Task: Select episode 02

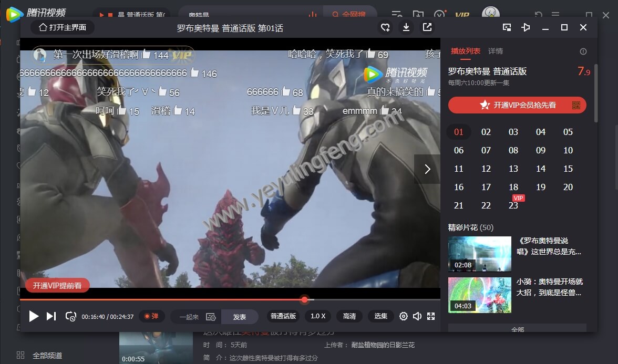Action: (486, 132)
